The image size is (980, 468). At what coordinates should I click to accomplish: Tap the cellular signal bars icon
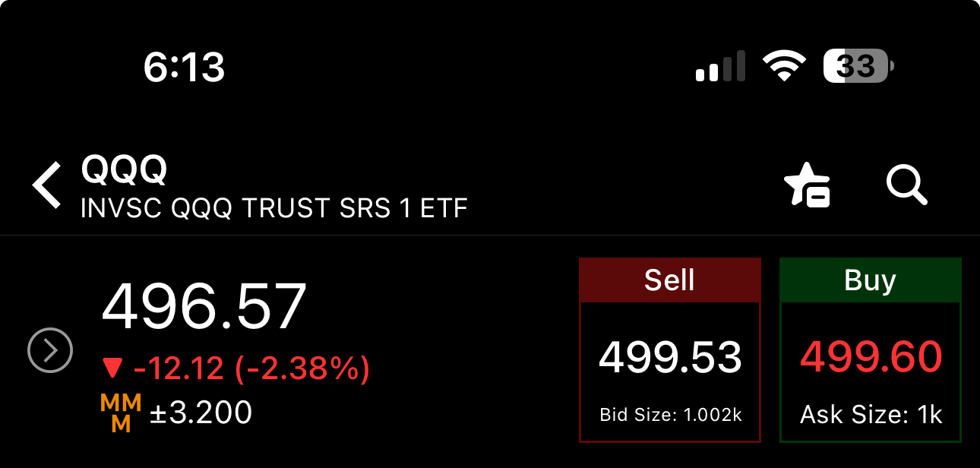[x=719, y=67]
